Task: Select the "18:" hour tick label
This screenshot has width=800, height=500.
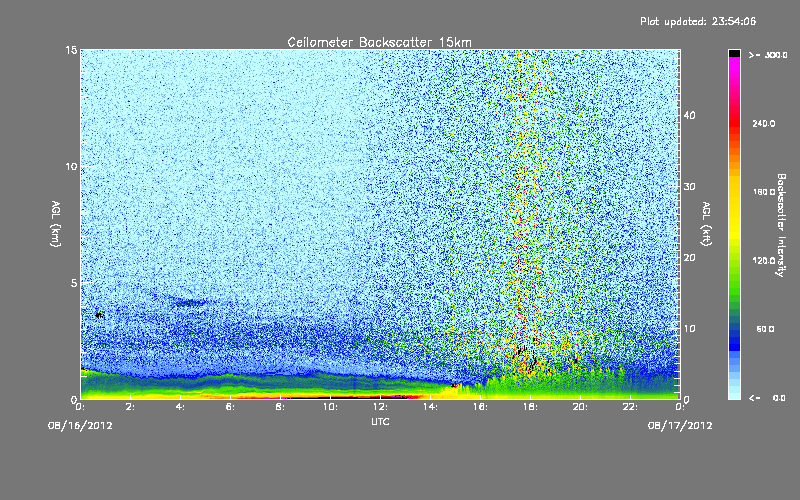Action: click(x=530, y=407)
